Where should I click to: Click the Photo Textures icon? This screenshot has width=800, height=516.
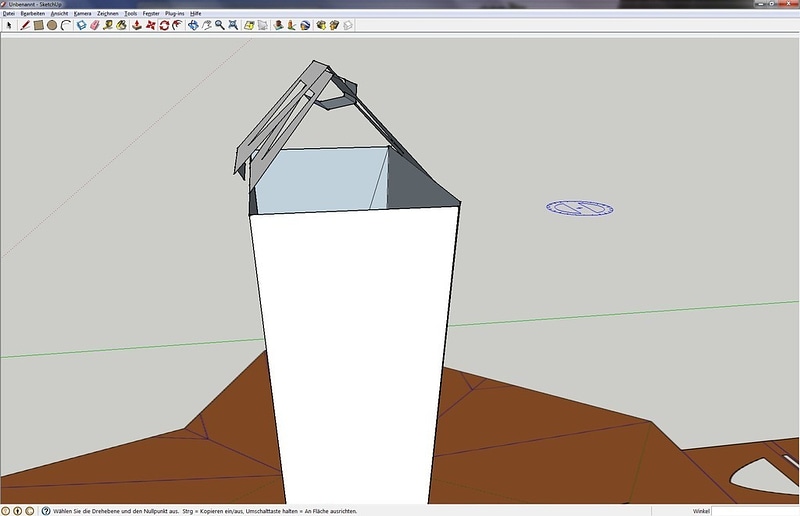291,25
